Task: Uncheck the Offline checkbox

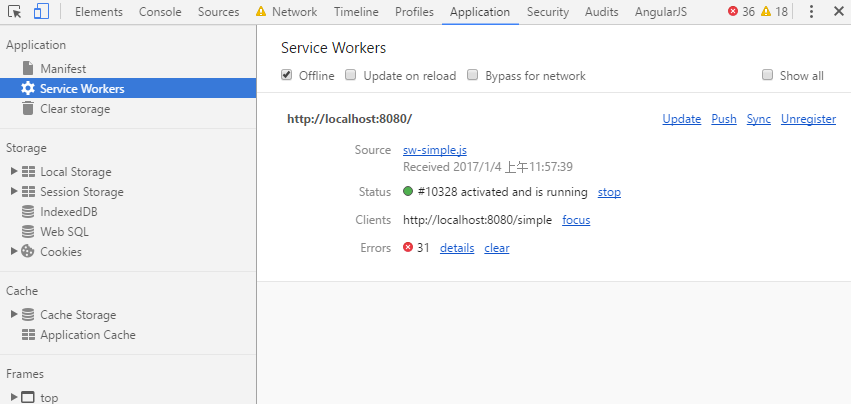Action: point(287,75)
